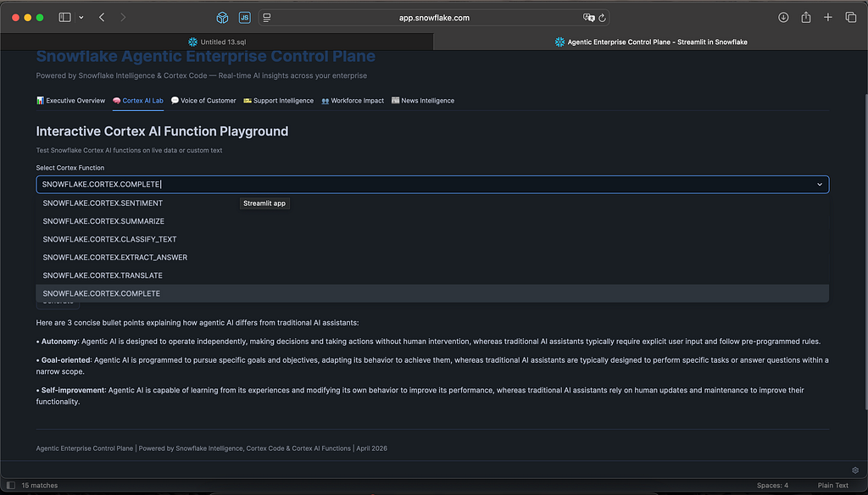Toggle the panel icon in status bar
Image resolution: width=868 pixels, height=495 pixels.
click(x=10, y=486)
